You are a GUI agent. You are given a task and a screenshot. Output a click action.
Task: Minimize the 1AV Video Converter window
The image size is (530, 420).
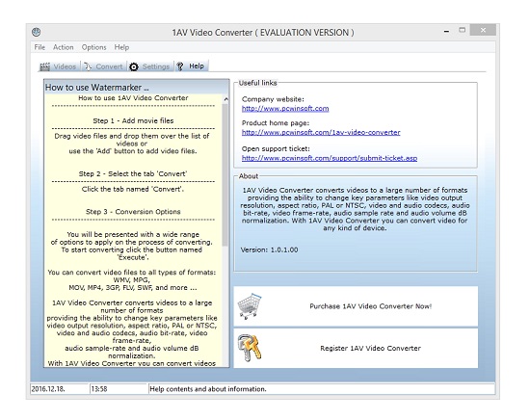pyautogui.click(x=446, y=31)
